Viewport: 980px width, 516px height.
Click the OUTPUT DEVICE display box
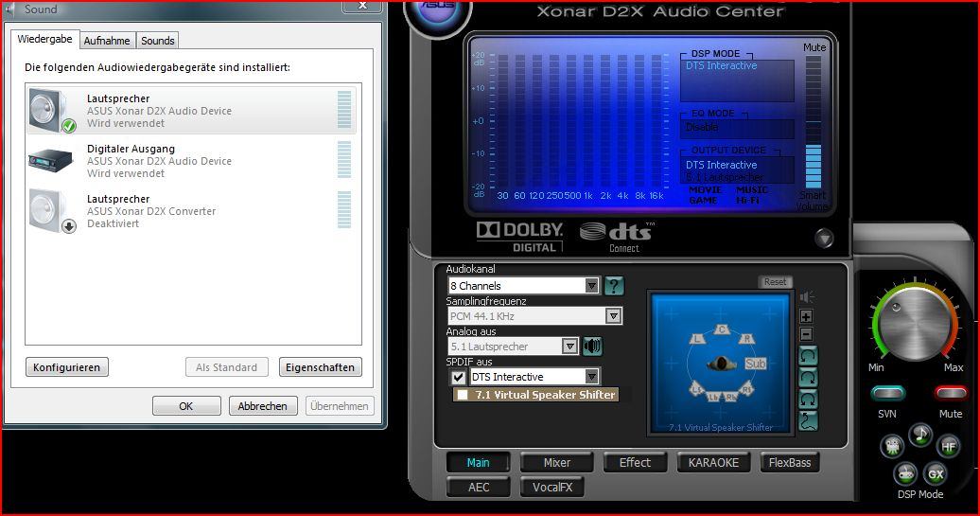[737, 170]
